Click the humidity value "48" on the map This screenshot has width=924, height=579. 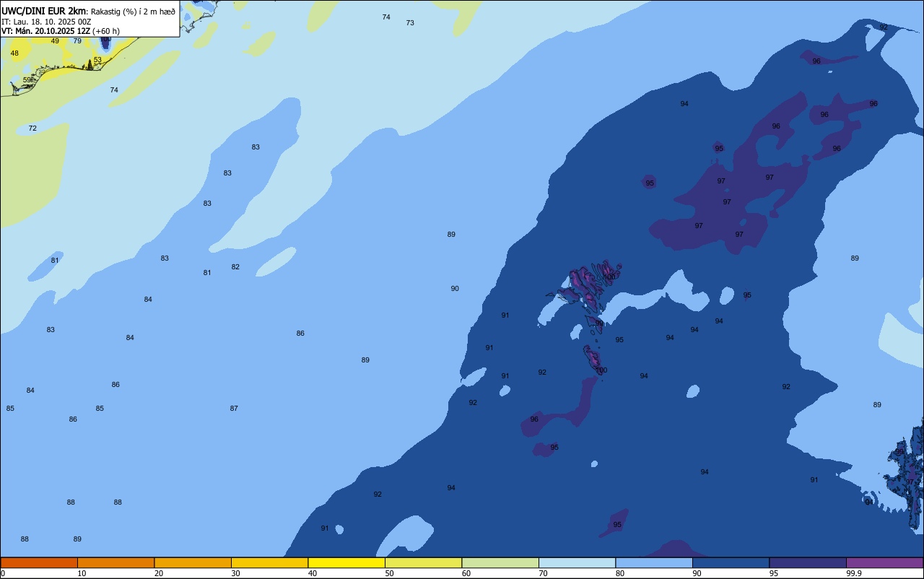tap(14, 53)
